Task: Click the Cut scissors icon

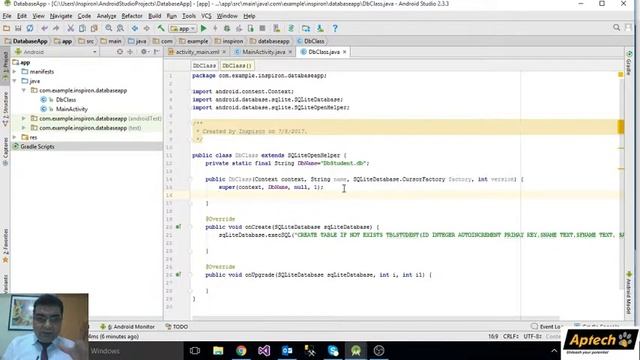Action: 71,28
